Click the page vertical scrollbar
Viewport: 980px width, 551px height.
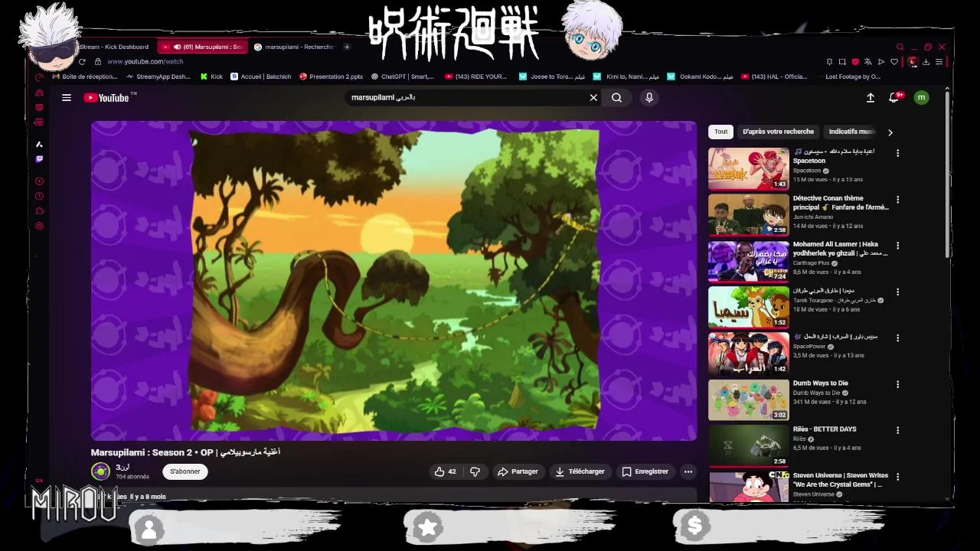[947, 174]
